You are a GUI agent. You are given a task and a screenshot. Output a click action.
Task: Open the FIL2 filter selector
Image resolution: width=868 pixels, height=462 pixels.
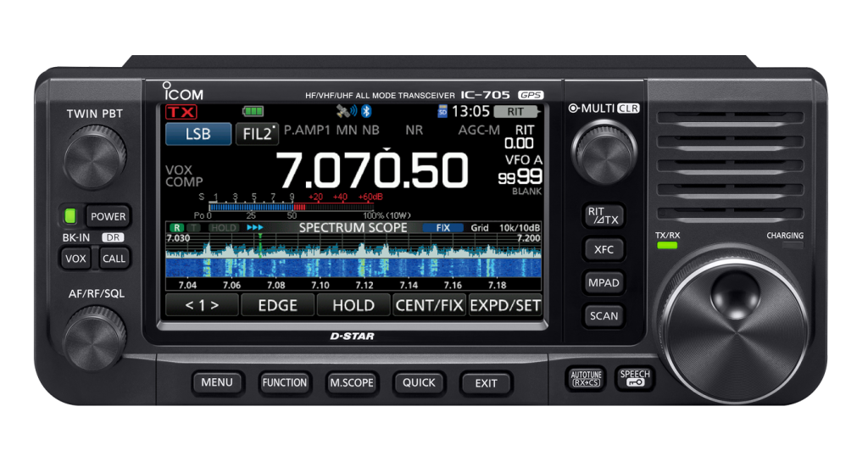(x=258, y=134)
